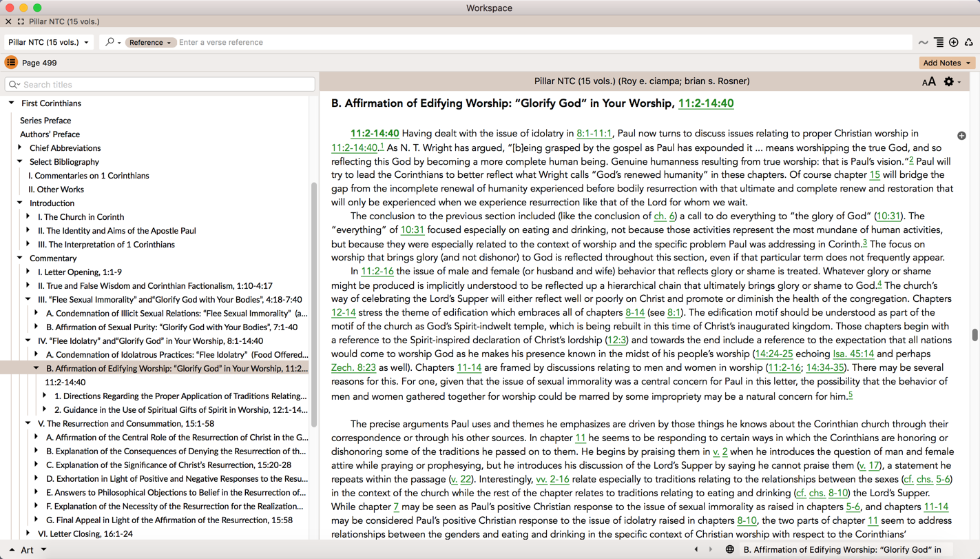Expand V. The Resurrection and Consummation arrow
This screenshot has height=559, width=980.
(x=28, y=423)
